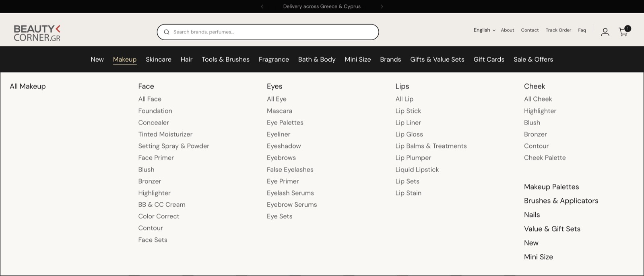Open Lip Balms & Treatments link

431,146
